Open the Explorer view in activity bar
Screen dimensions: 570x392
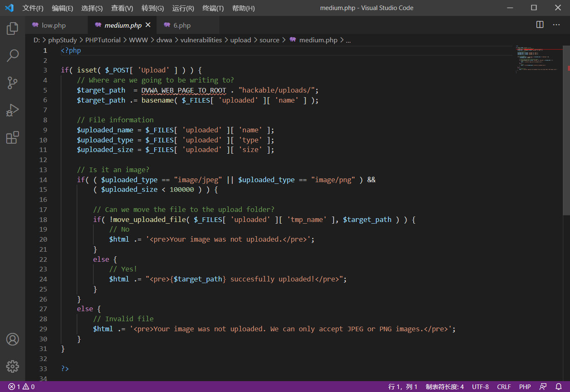click(13, 28)
